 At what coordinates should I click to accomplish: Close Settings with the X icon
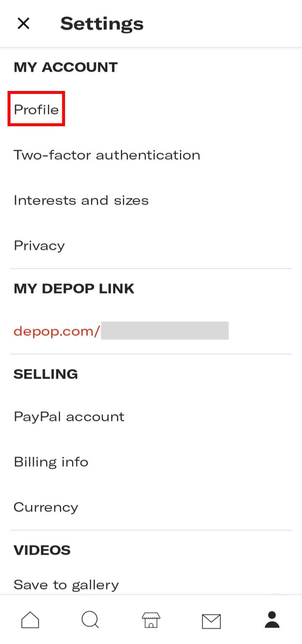coord(23,23)
